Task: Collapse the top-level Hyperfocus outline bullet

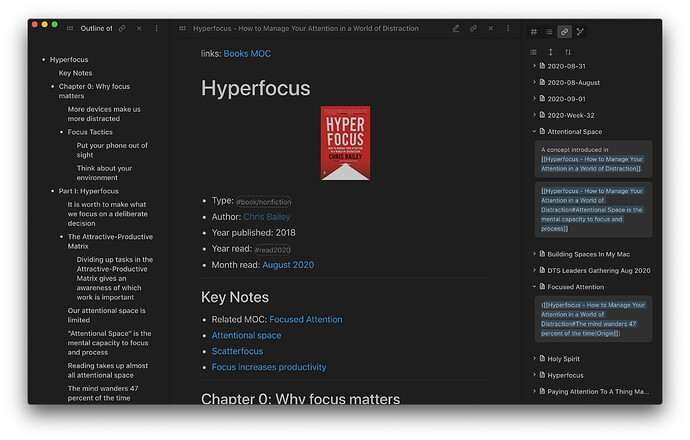Action: (x=43, y=59)
